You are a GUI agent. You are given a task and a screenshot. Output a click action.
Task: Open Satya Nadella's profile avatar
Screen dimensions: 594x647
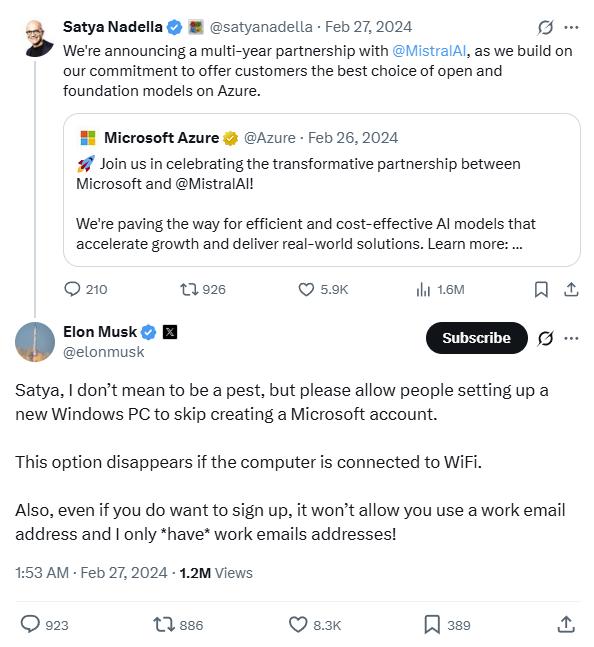[x=38, y=38]
